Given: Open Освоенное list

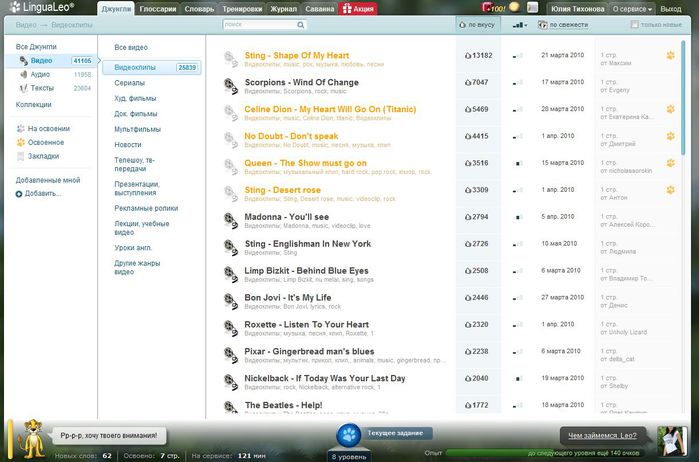Looking at the screenshot, I should (46, 143).
